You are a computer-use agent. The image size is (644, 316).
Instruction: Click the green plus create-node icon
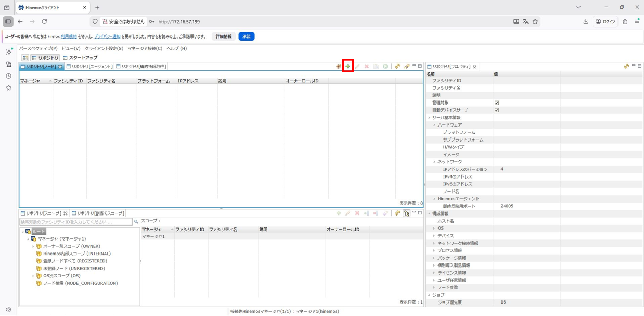(347, 66)
